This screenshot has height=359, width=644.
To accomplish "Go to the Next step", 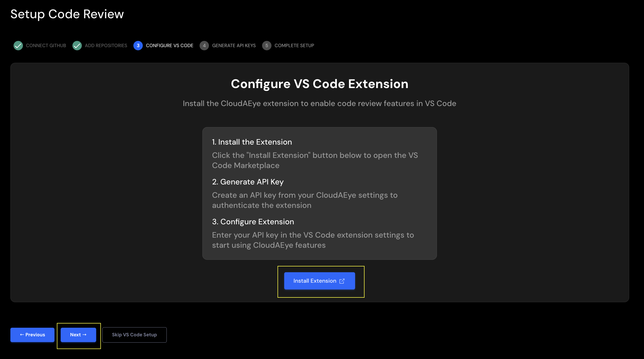I will tap(78, 335).
